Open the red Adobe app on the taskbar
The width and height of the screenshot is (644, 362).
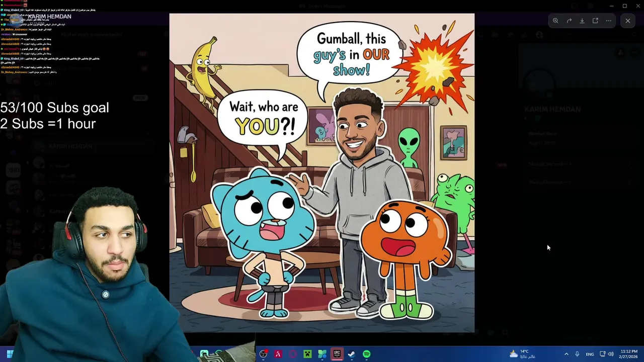[278, 354]
